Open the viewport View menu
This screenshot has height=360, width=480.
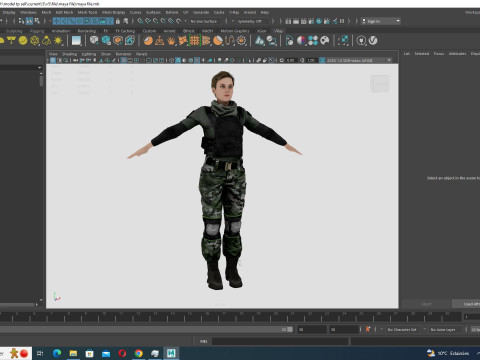[53, 54]
